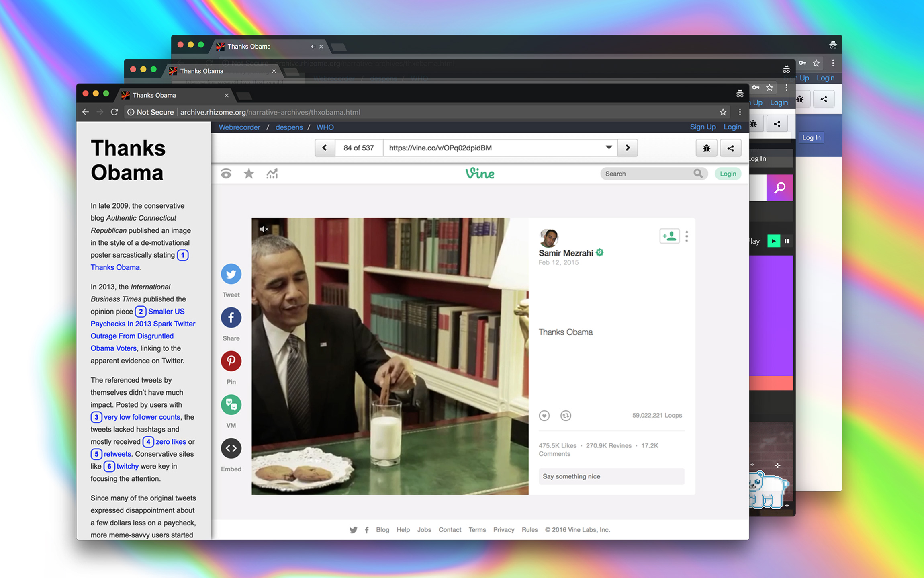Unmute the vine video speaker icon
The image size is (924, 578).
coord(264,229)
